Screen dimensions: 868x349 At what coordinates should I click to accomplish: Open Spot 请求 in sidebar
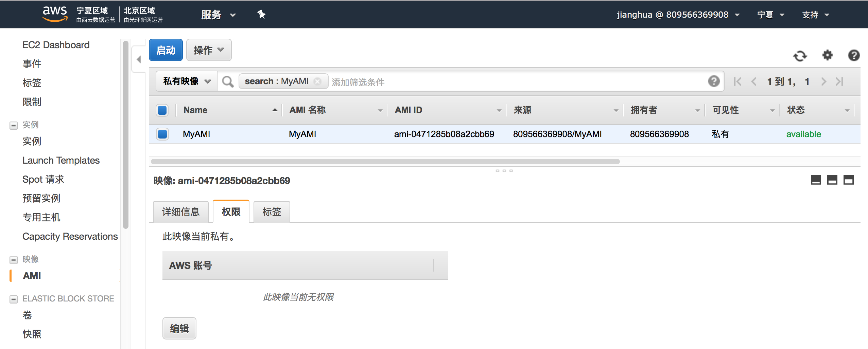tap(43, 179)
